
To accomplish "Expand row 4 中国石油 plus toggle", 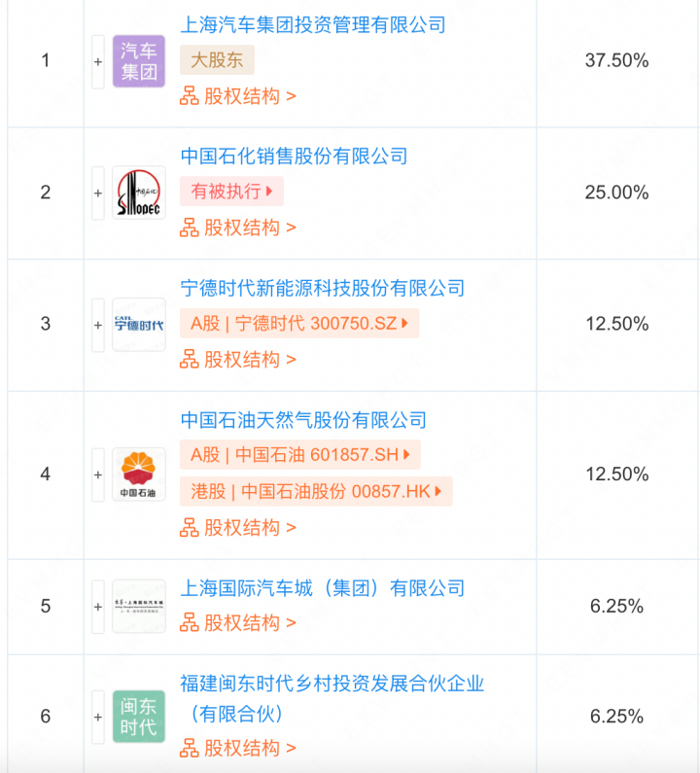I will click(98, 474).
